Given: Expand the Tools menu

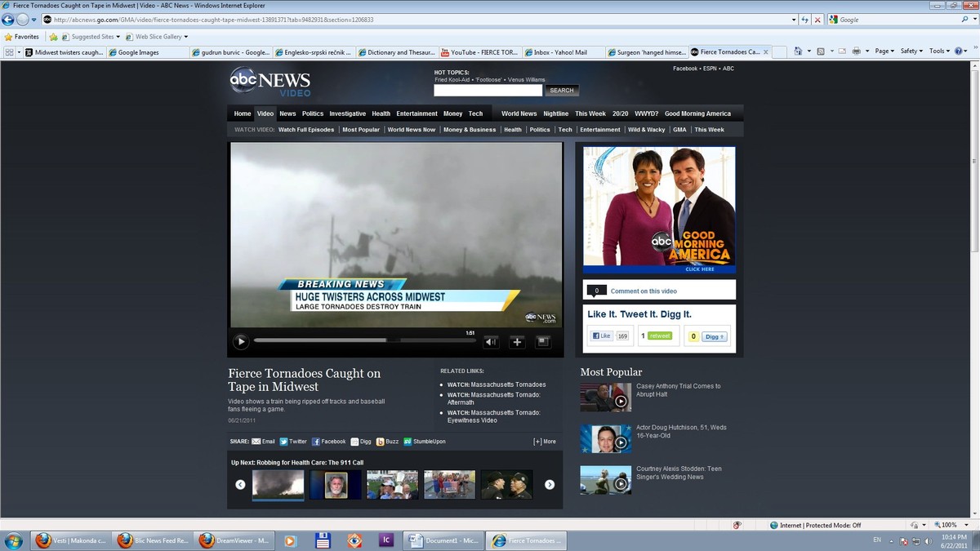Looking at the screenshot, I should coord(939,51).
